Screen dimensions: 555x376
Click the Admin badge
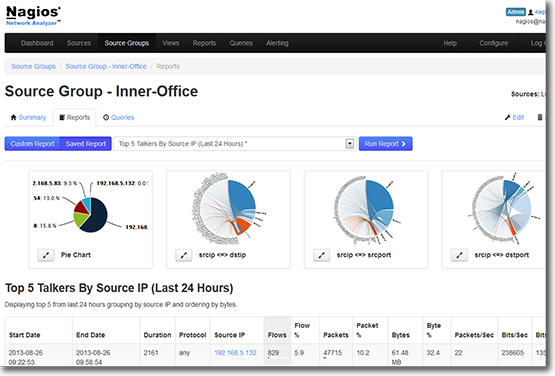click(x=515, y=12)
